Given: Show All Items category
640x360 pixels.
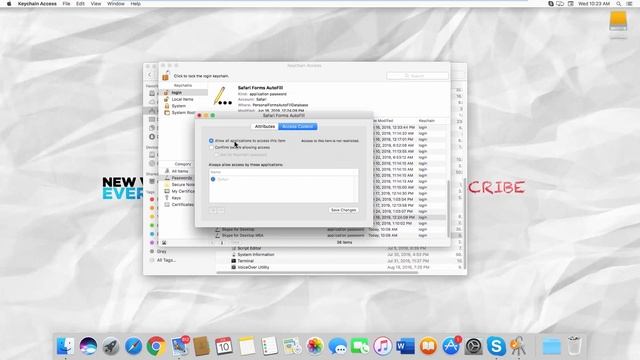Looking at the screenshot, I should click(x=180, y=171).
